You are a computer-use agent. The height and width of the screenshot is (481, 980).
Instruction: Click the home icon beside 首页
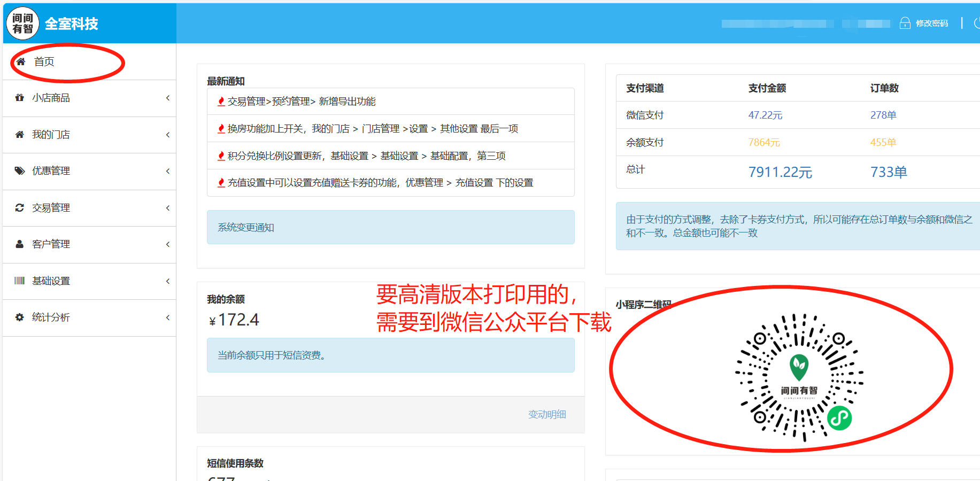coord(21,61)
